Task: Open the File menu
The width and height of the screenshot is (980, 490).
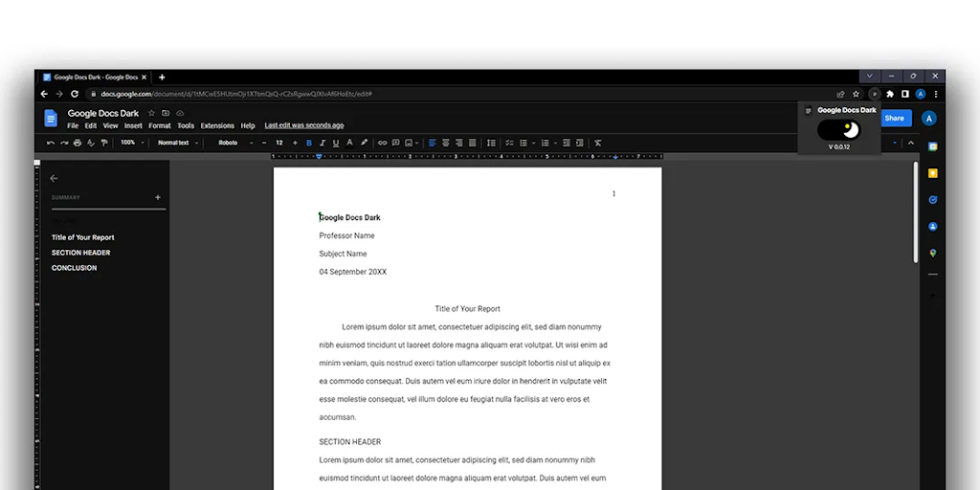Action: [73, 125]
